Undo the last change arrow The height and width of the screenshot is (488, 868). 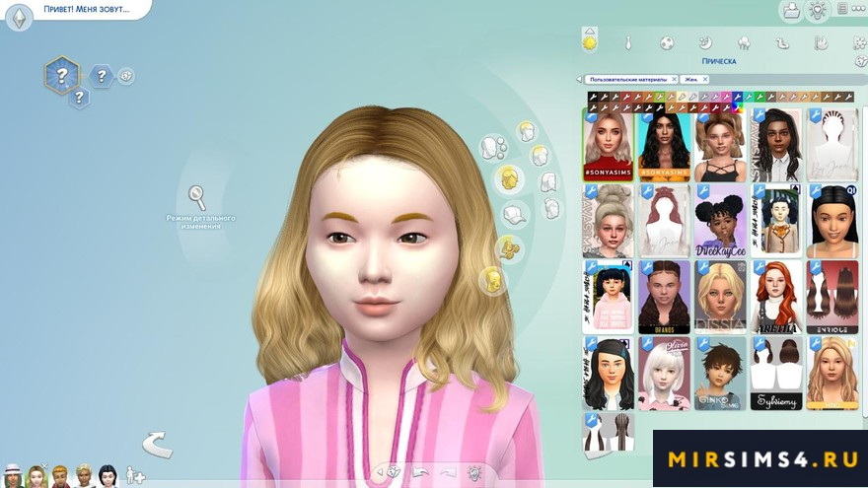point(421,473)
